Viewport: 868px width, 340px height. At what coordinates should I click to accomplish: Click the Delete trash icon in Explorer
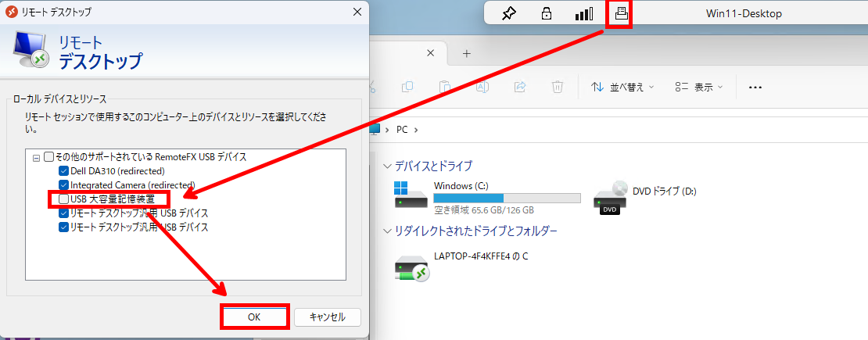(558, 87)
